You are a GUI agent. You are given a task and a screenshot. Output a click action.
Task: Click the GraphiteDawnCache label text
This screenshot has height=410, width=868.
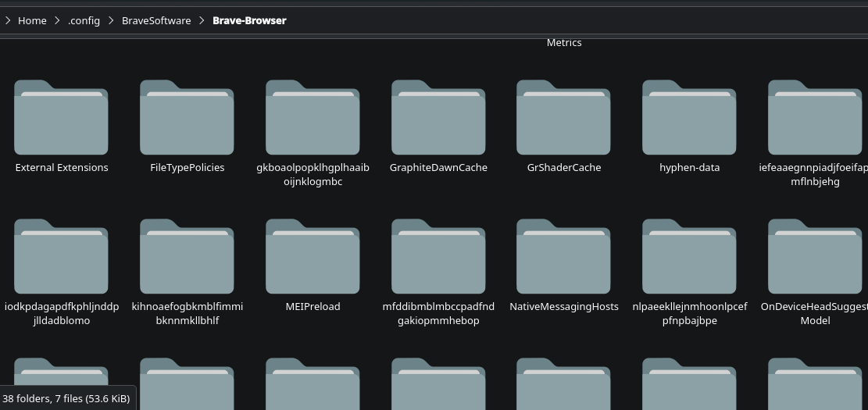(x=438, y=168)
